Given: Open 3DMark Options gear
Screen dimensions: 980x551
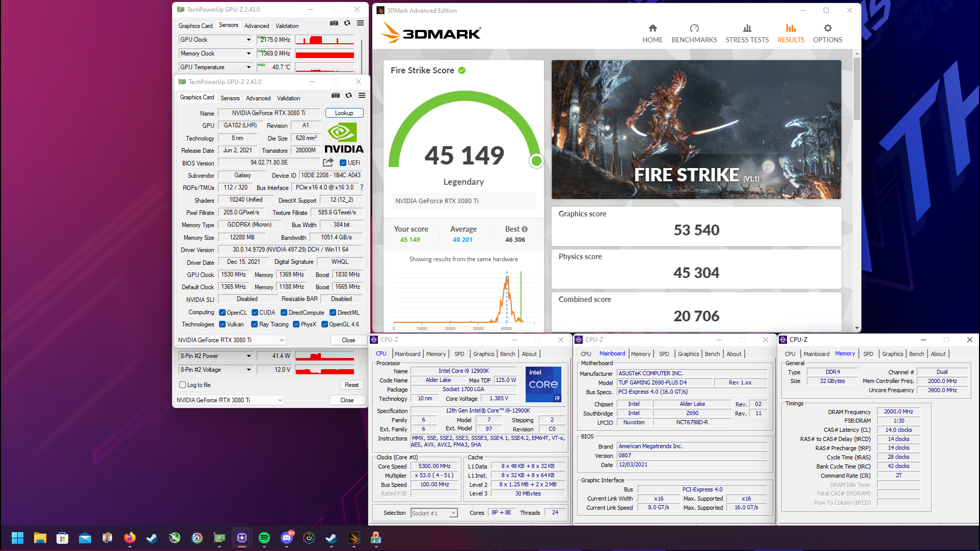Looking at the screenshot, I should pos(828,34).
